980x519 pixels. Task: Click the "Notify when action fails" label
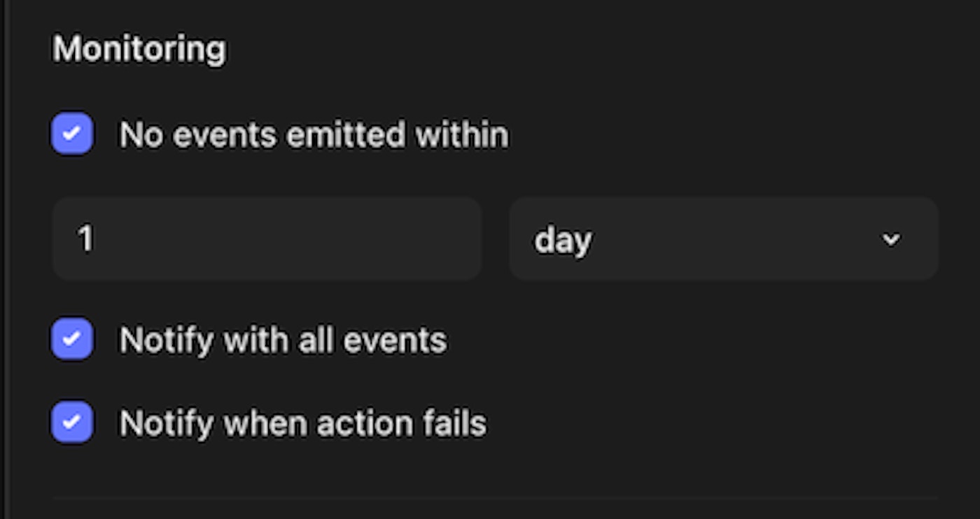point(302,423)
